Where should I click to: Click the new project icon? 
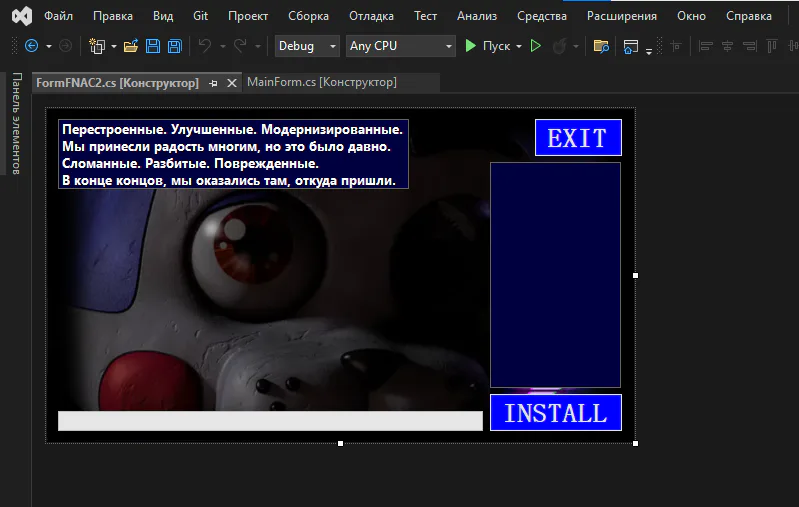click(97, 46)
